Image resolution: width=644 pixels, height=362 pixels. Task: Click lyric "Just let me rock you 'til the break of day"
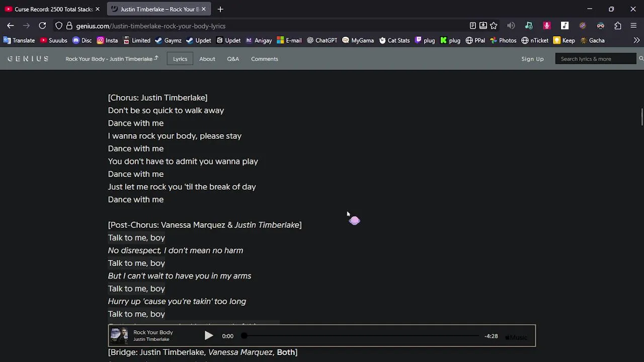[x=182, y=187]
